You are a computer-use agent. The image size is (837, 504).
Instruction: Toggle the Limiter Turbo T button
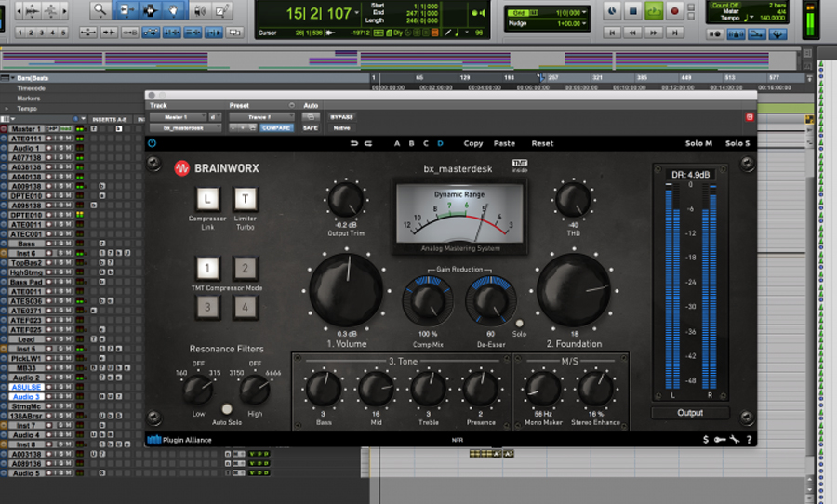click(244, 199)
